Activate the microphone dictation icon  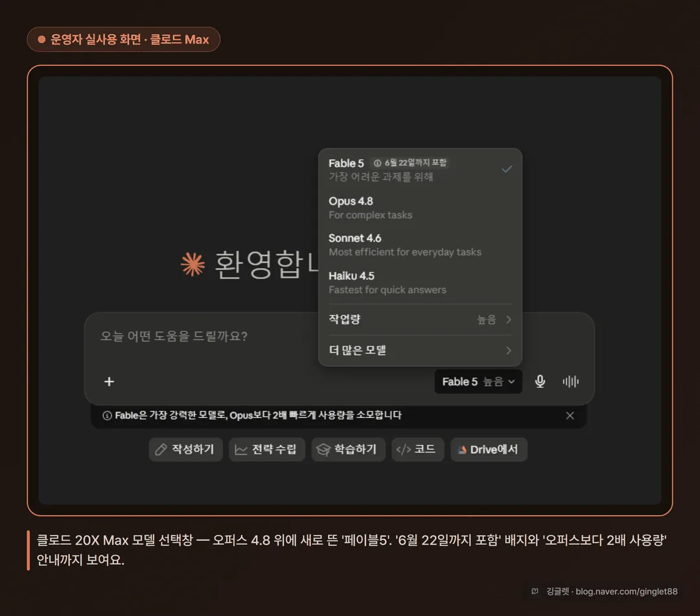click(x=540, y=382)
